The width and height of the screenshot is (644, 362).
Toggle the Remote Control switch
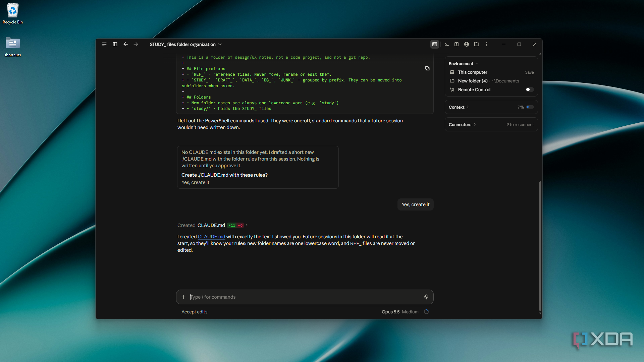pyautogui.click(x=530, y=89)
